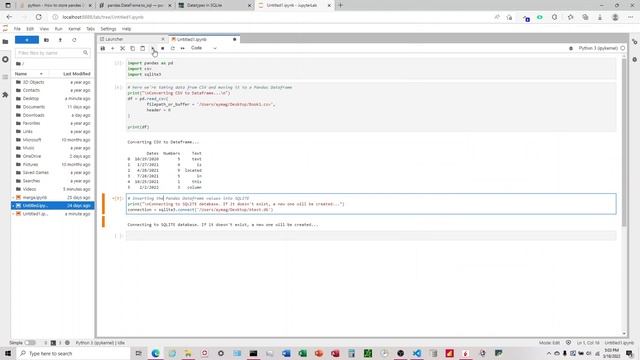
Task: Open the File Browser sidebar icon
Action: pos(5,42)
